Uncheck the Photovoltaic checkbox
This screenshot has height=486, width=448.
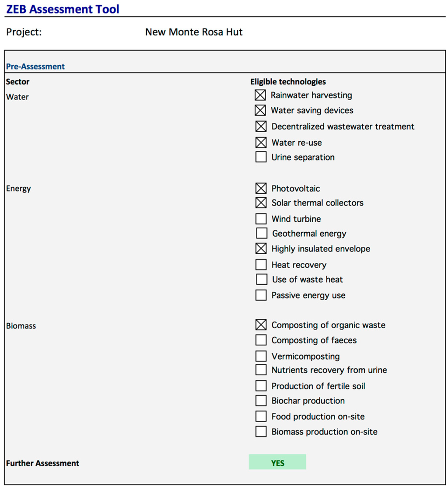pyautogui.click(x=261, y=189)
